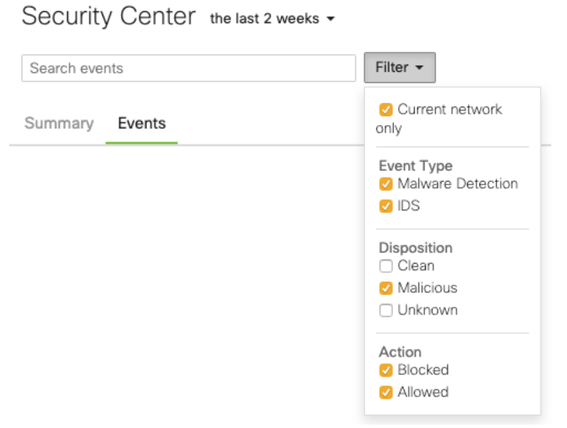
Task: Enable the Clean disposition checkbox
Action: click(x=386, y=266)
